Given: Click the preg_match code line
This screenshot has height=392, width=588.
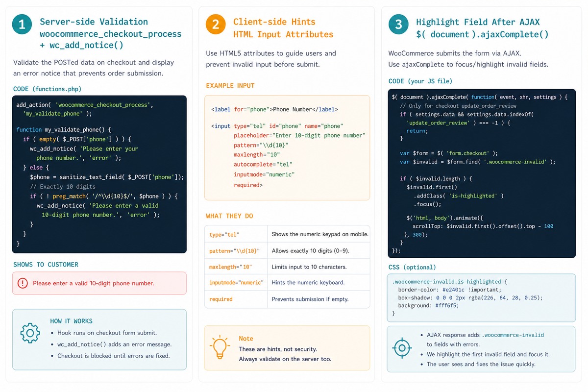Looking at the screenshot, I should tap(103, 196).
